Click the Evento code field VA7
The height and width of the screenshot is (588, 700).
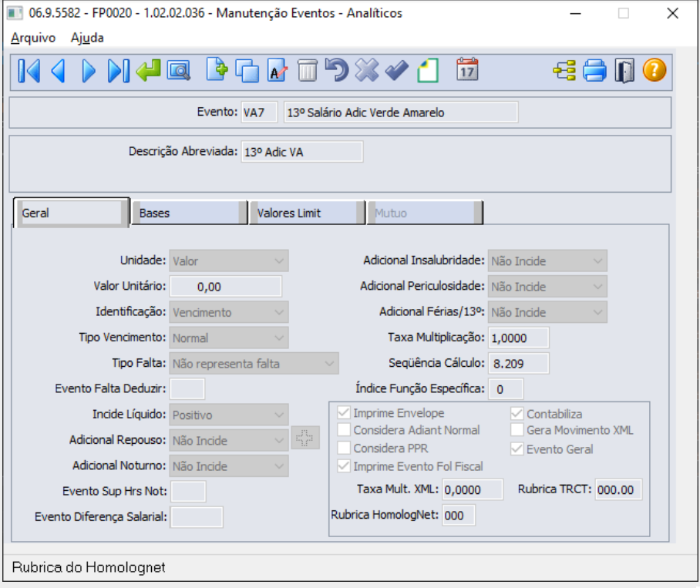pos(259,112)
